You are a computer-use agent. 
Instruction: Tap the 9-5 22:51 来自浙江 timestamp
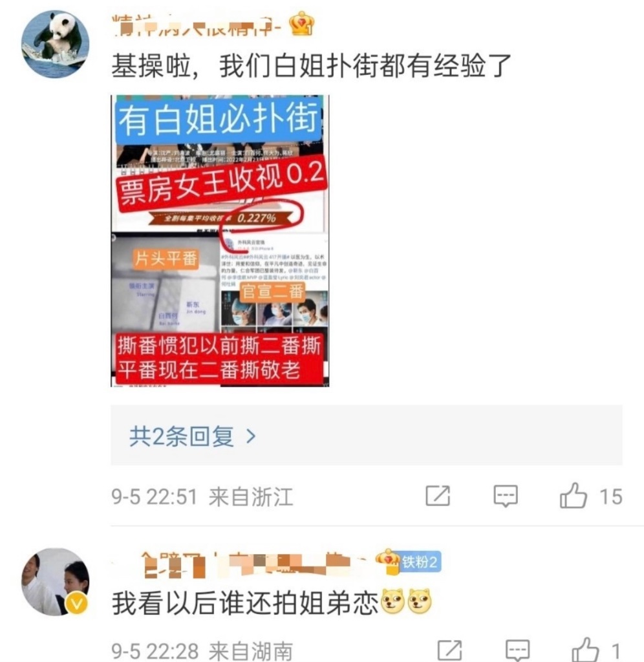(x=202, y=496)
